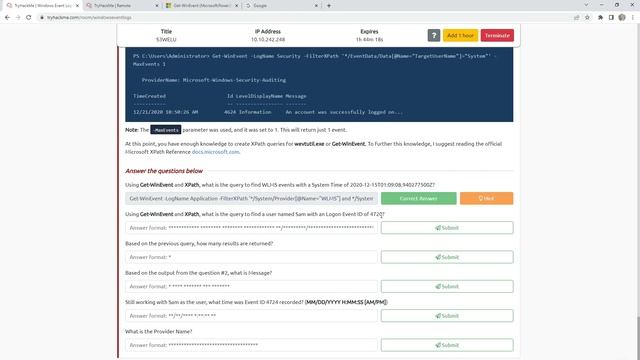Open the tab search chevron

tap(586, 5)
